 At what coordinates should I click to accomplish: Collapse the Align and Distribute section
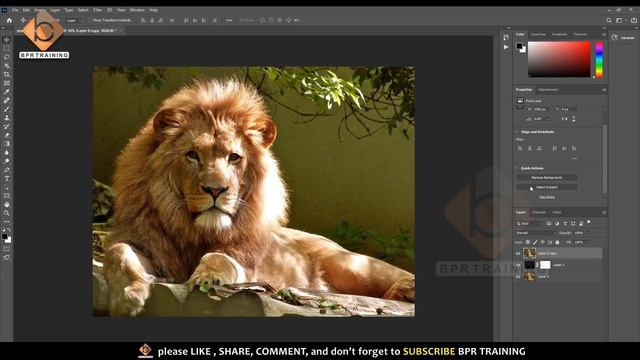pos(517,132)
